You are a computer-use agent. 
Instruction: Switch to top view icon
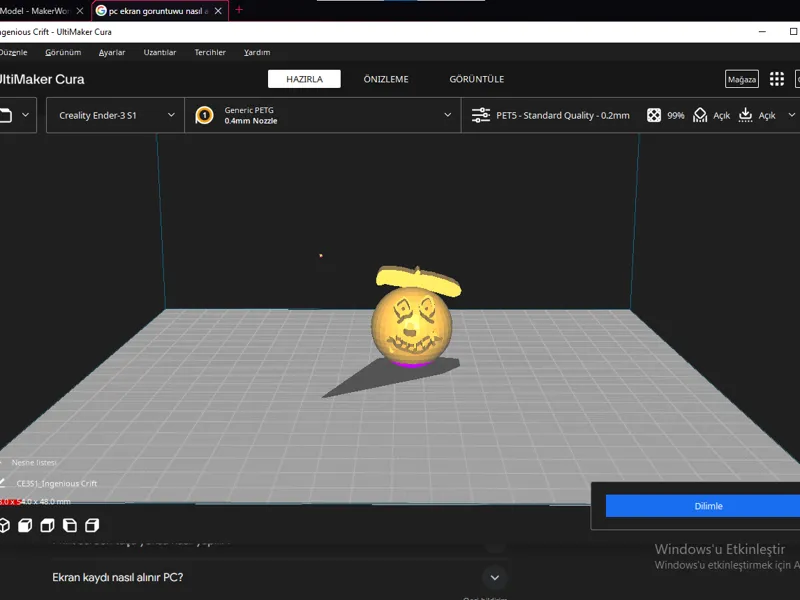(x=47, y=525)
